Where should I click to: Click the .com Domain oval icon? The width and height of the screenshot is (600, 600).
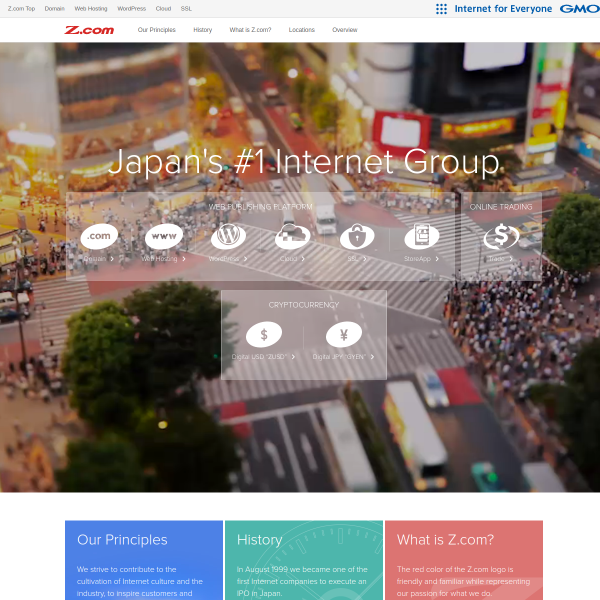click(99, 236)
